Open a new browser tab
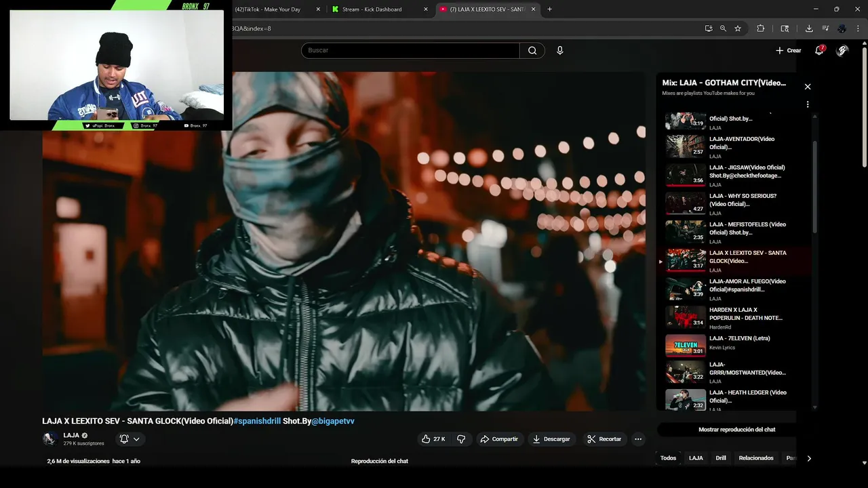This screenshot has width=868, height=488. 549,9
